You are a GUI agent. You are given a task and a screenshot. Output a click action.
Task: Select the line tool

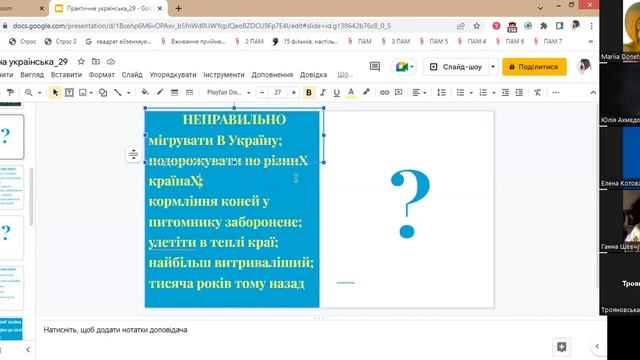(x=118, y=93)
